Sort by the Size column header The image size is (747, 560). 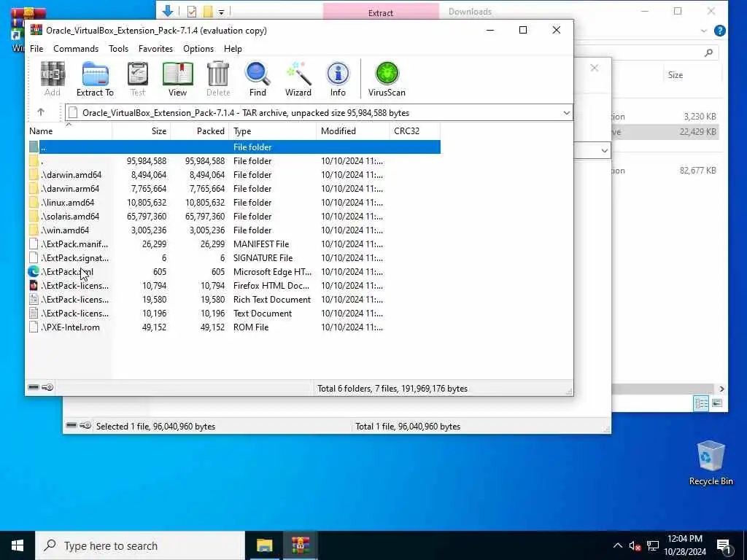click(142, 131)
